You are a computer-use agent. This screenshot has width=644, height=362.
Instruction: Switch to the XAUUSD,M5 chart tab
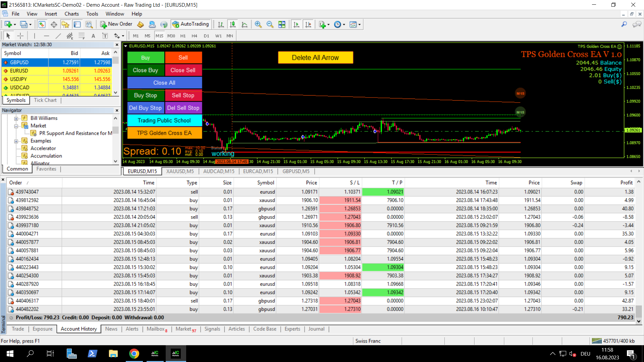tap(180, 171)
